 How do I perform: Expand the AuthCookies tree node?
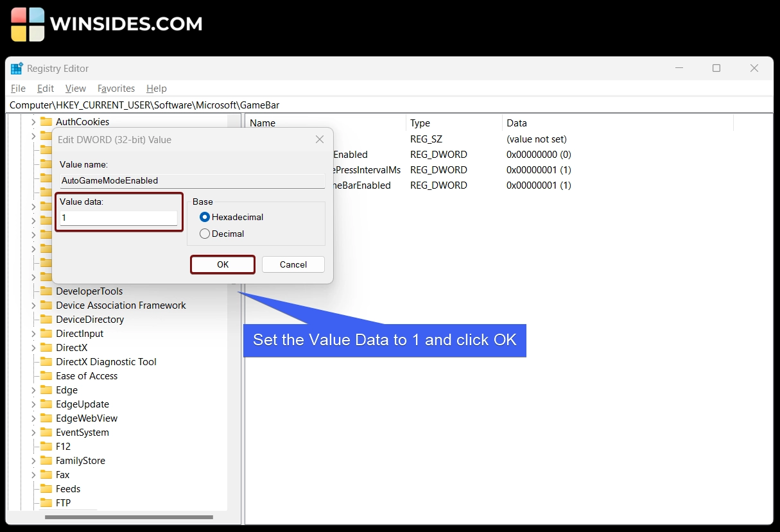pyautogui.click(x=33, y=121)
